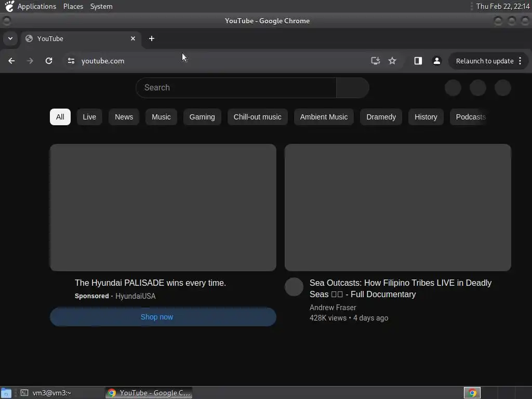This screenshot has width=532, height=399.
Task: Click the YouTube search submit button
Action: (353, 87)
